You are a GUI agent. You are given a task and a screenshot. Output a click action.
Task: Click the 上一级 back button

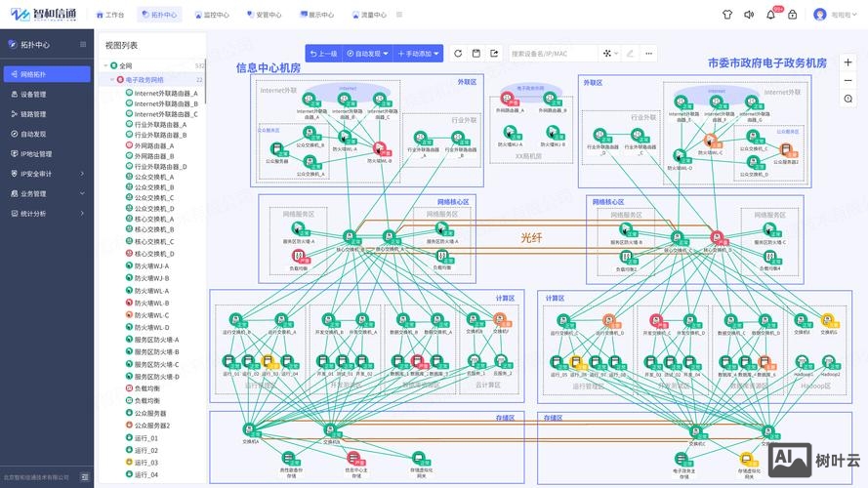(322, 54)
